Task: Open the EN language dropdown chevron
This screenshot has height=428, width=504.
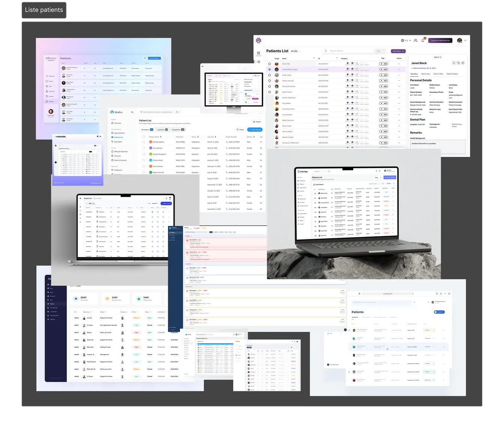Action: pos(410,40)
